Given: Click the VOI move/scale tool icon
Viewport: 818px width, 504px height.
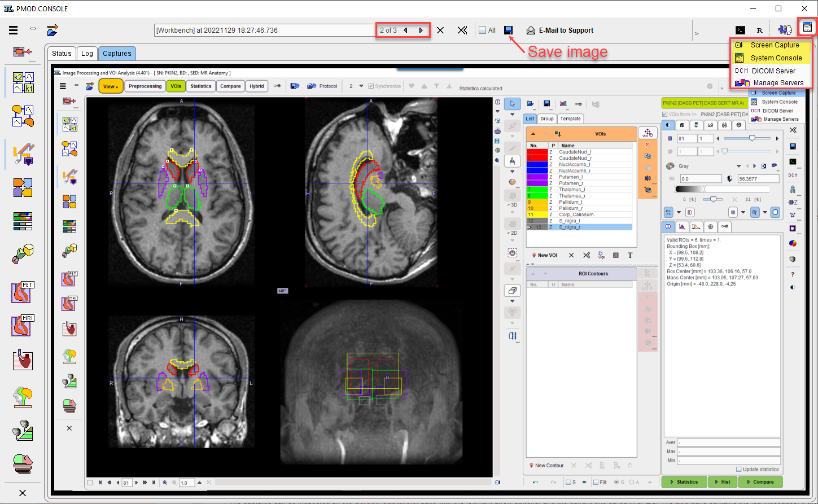Looking at the screenshot, I should [x=648, y=133].
